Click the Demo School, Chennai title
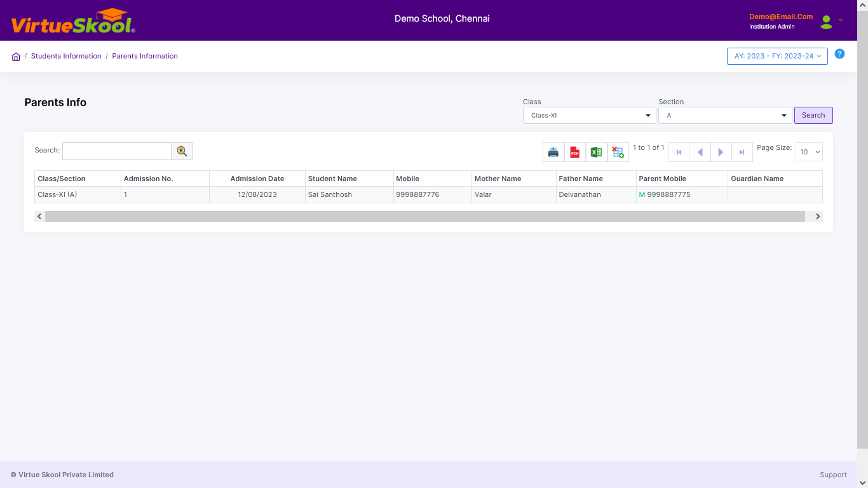Image resolution: width=868 pixels, height=488 pixels. coord(442,18)
